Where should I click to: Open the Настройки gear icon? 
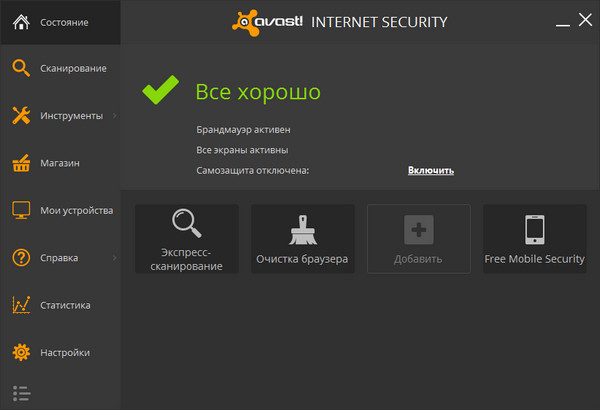21,352
